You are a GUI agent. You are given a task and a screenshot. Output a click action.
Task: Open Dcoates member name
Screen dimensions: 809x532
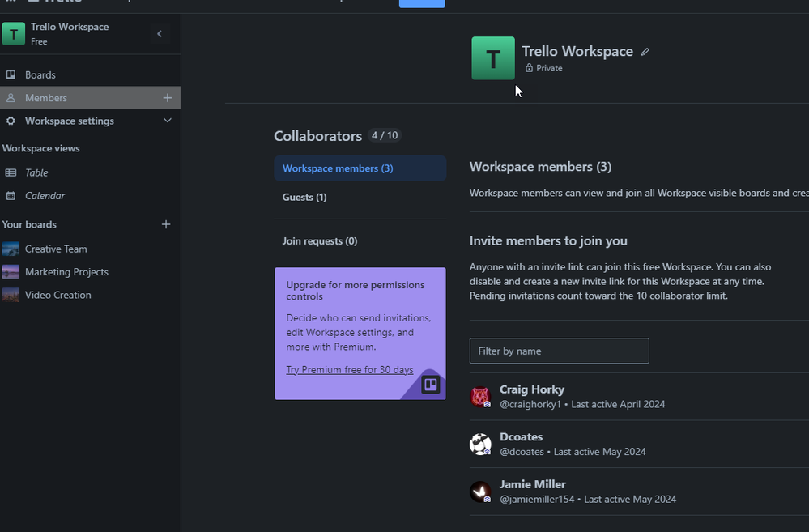(521, 437)
